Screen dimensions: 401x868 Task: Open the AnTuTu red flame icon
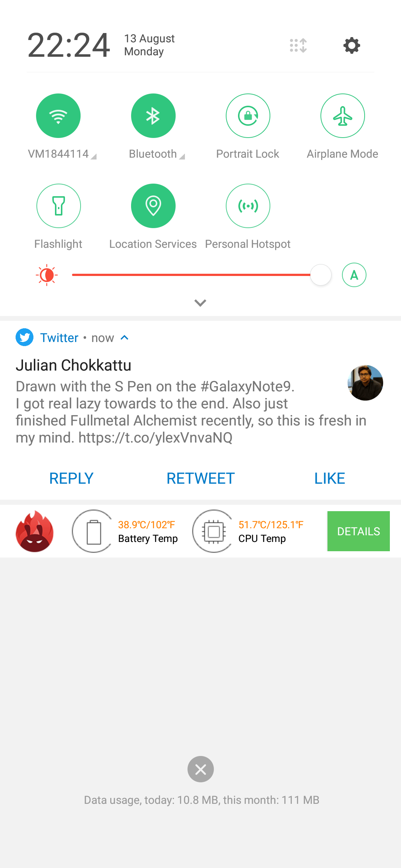click(x=35, y=531)
